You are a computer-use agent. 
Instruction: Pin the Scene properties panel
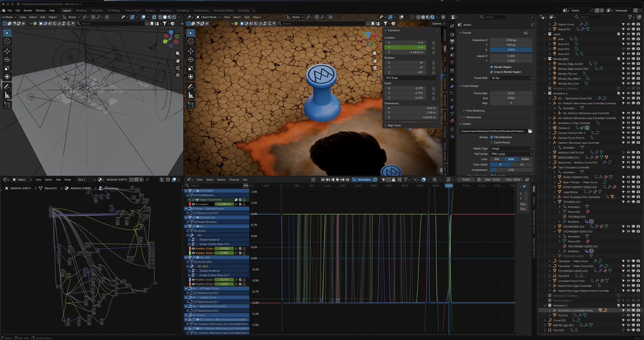532,25
